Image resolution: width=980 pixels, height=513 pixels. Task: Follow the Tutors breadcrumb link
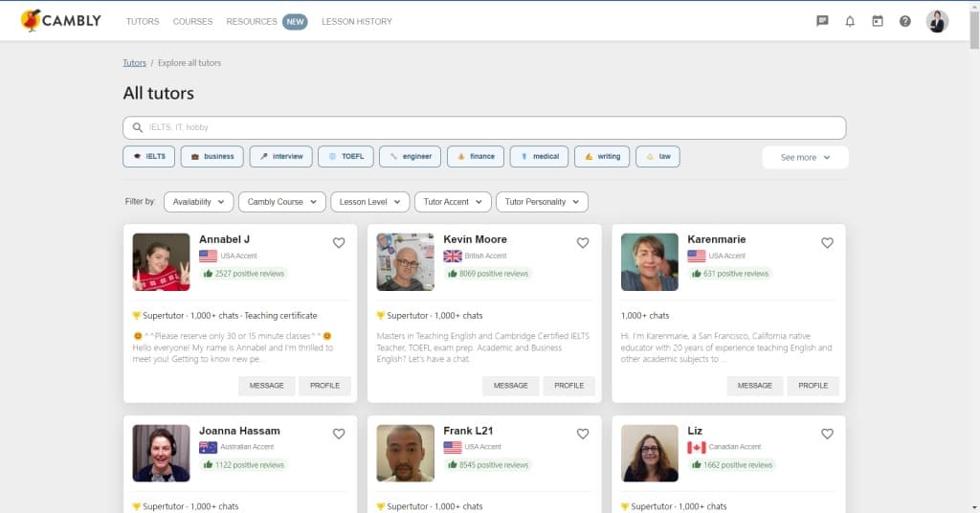pyautogui.click(x=134, y=63)
